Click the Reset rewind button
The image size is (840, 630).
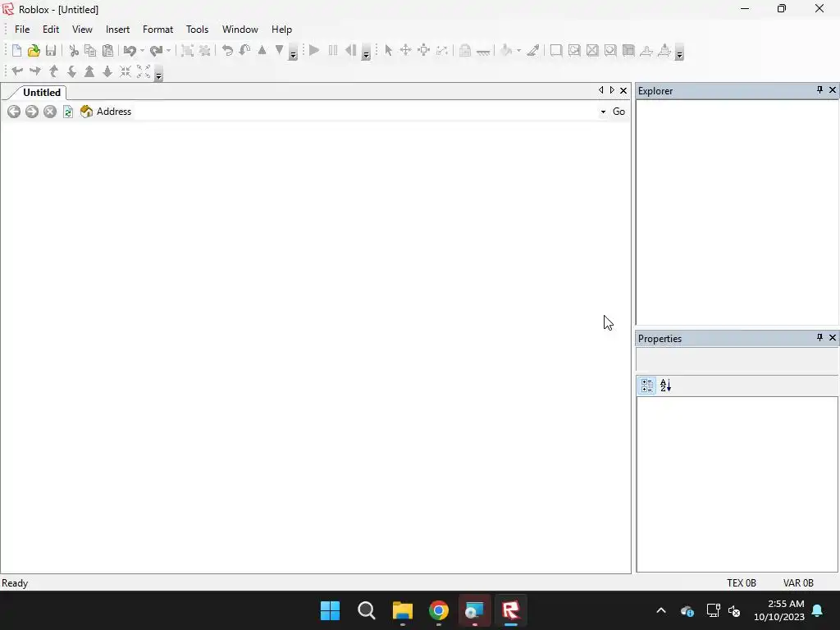pos(350,50)
